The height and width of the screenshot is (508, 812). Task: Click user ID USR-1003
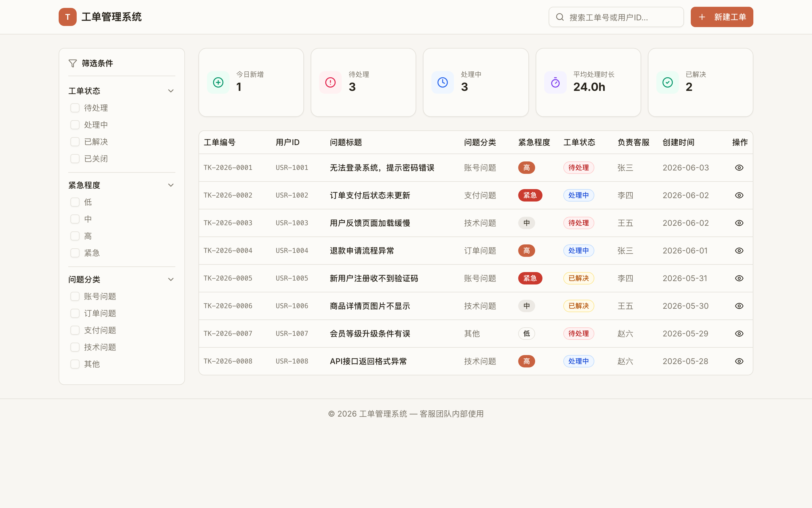pos(292,223)
